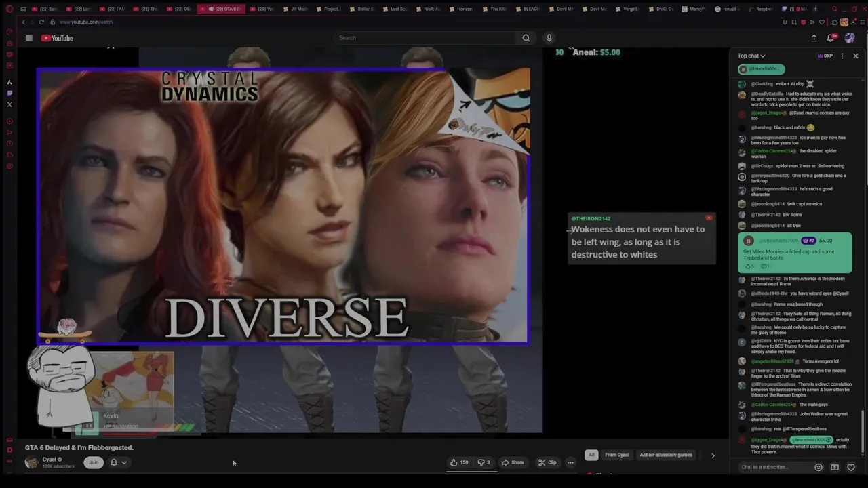The image size is (868, 488).
Task: Switch to the muted GTA 6 browser tab
Action: 222,9
